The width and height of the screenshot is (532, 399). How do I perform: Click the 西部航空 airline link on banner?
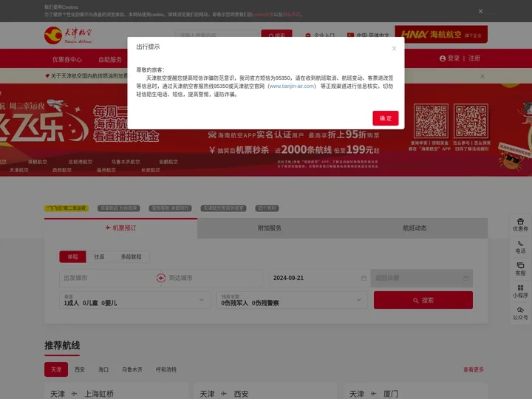[x=62, y=170]
